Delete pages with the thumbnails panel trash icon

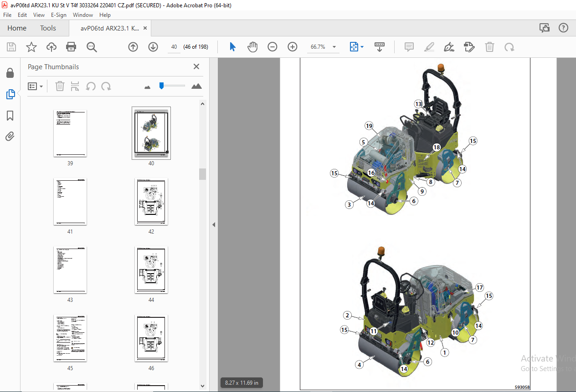(60, 86)
